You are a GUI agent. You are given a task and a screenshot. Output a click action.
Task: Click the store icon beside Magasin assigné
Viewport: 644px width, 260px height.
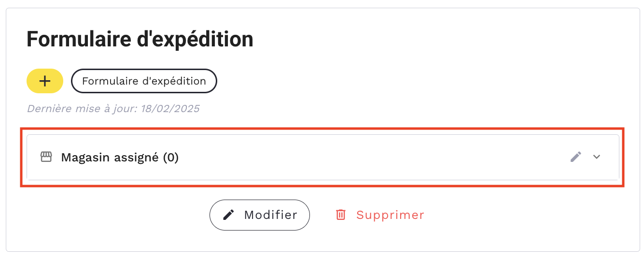[x=46, y=157]
